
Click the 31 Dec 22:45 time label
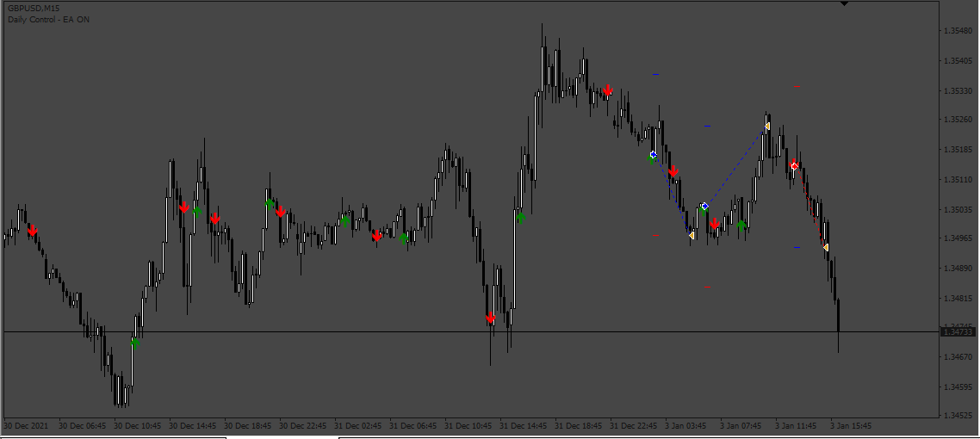coord(633,426)
